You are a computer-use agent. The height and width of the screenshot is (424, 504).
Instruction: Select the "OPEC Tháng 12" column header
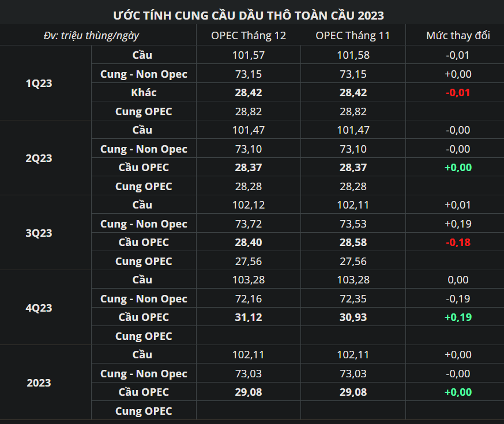point(249,36)
